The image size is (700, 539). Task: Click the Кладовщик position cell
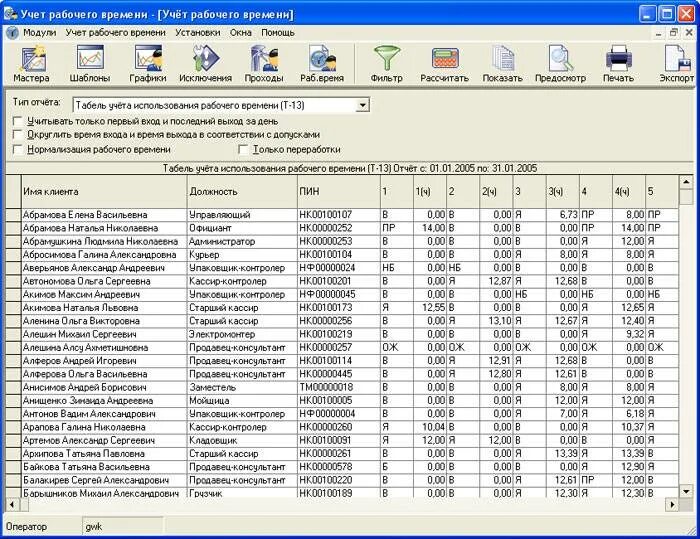click(242, 440)
